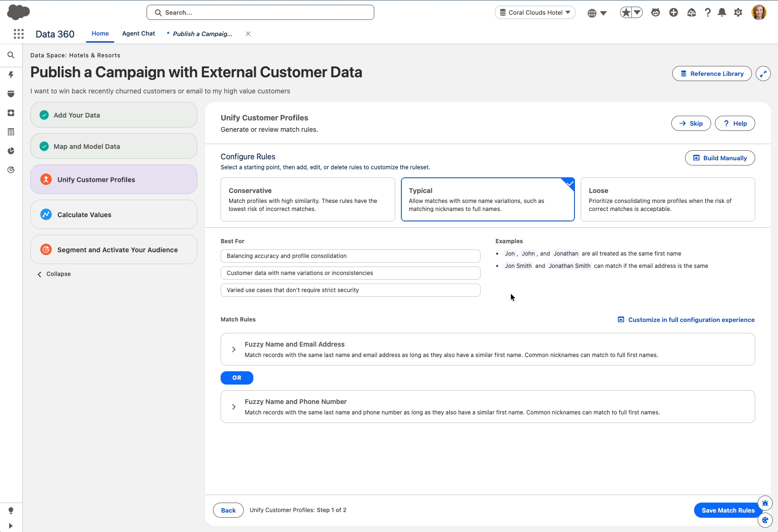Click the sidebar light bulb icon

[x=11, y=511]
